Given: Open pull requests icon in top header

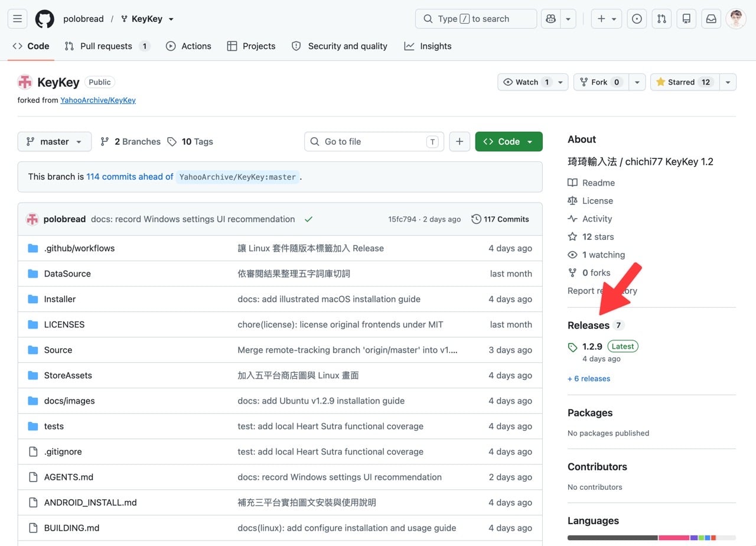Looking at the screenshot, I should pyautogui.click(x=661, y=19).
